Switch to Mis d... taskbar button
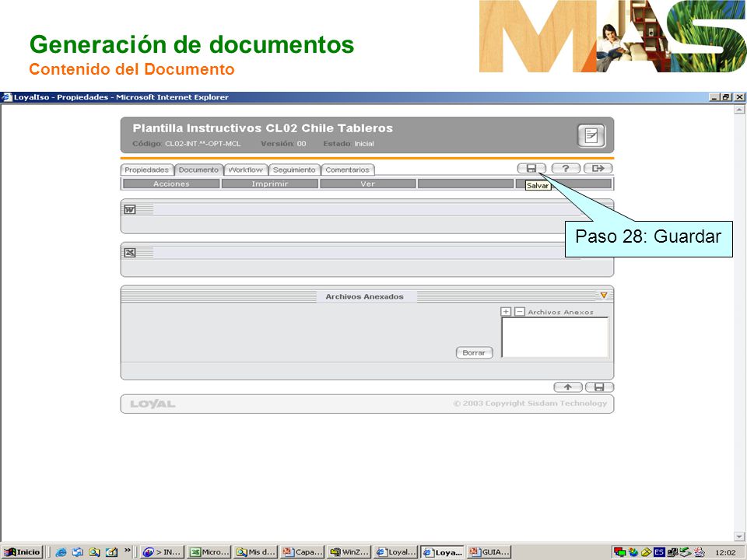Image resolution: width=747 pixels, height=560 pixels. 255,552
